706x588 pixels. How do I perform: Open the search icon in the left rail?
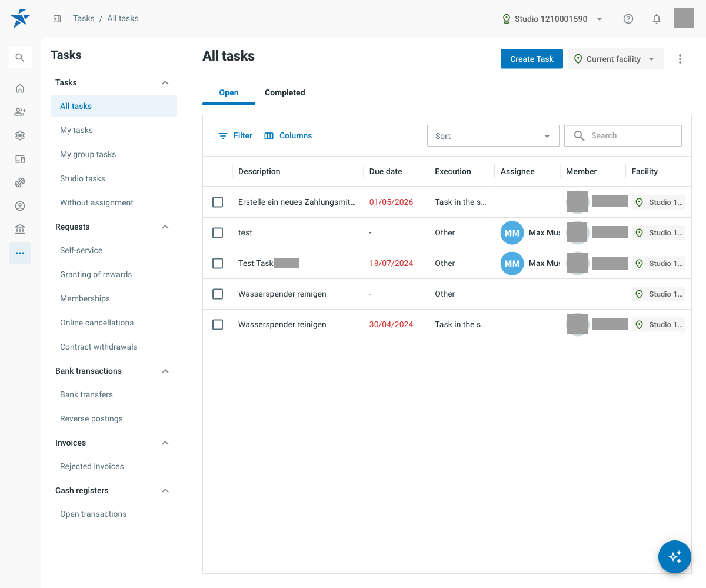tap(20, 58)
